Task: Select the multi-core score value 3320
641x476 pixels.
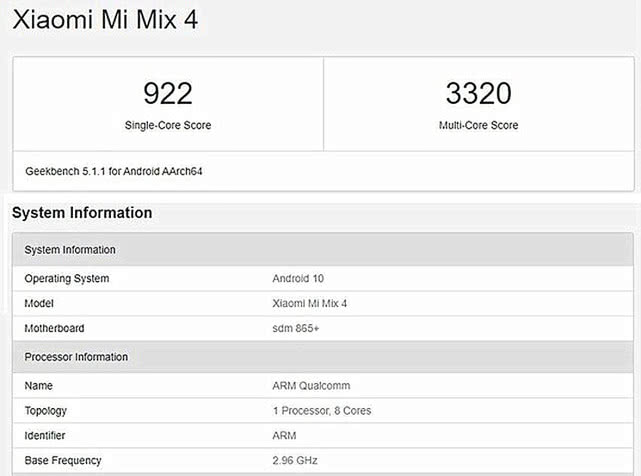Action: click(x=478, y=93)
